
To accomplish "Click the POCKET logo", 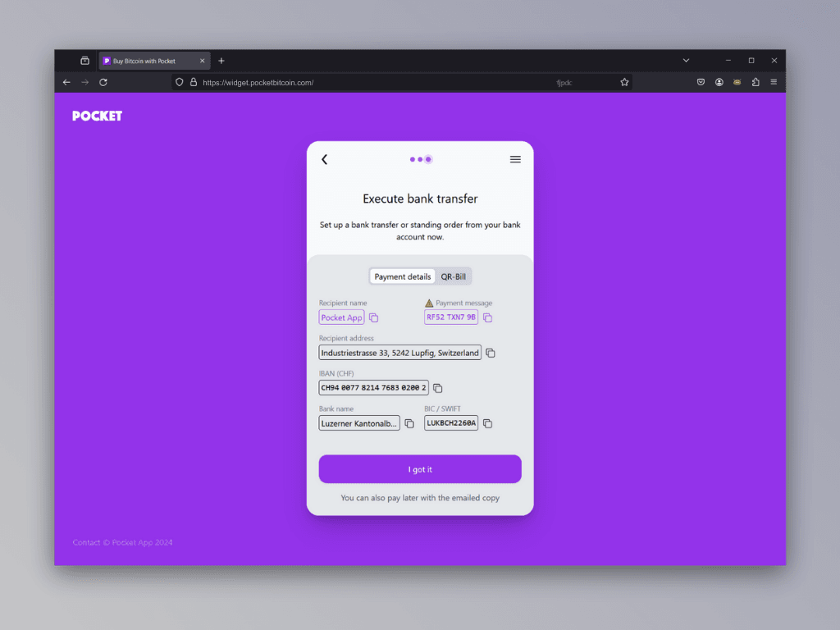I will (x=97, y=116).
